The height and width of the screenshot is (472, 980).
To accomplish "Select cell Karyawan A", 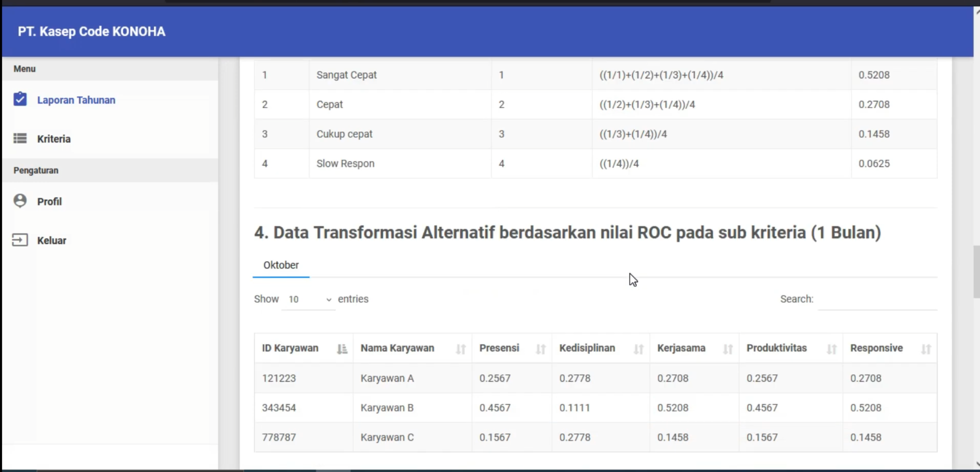I will point(387,378).
